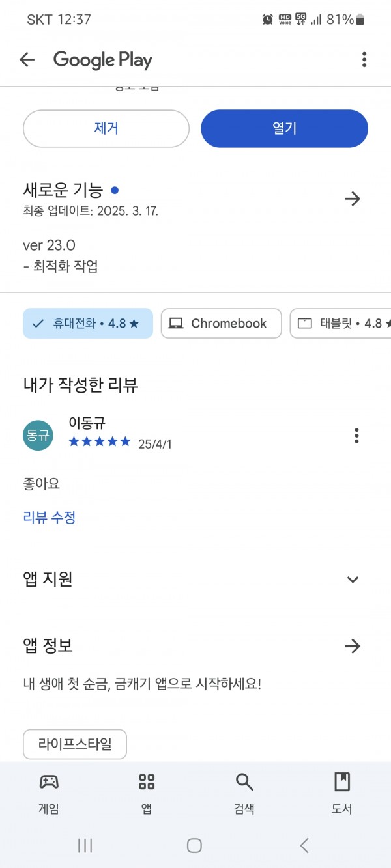Tap the 제거 uninstall button
391x868 pixels.
[106, 128]
